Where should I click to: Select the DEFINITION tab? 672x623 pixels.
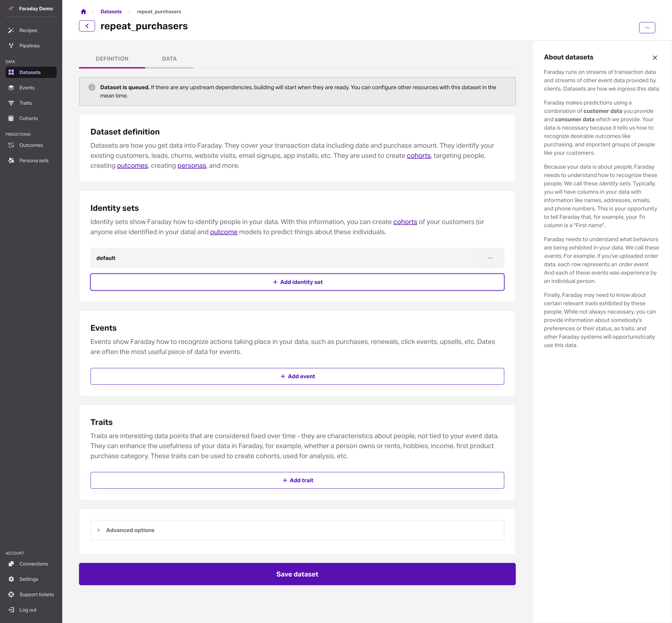pyautogui.click(x=112, y=59)
